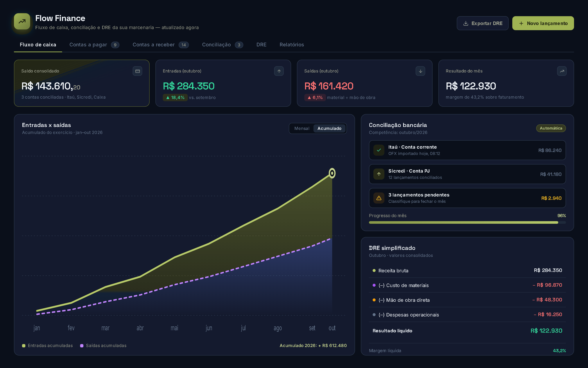Click the 'set' axis label on chart
588x368 pixels.
pyautogui.click(x=312, y=328)
